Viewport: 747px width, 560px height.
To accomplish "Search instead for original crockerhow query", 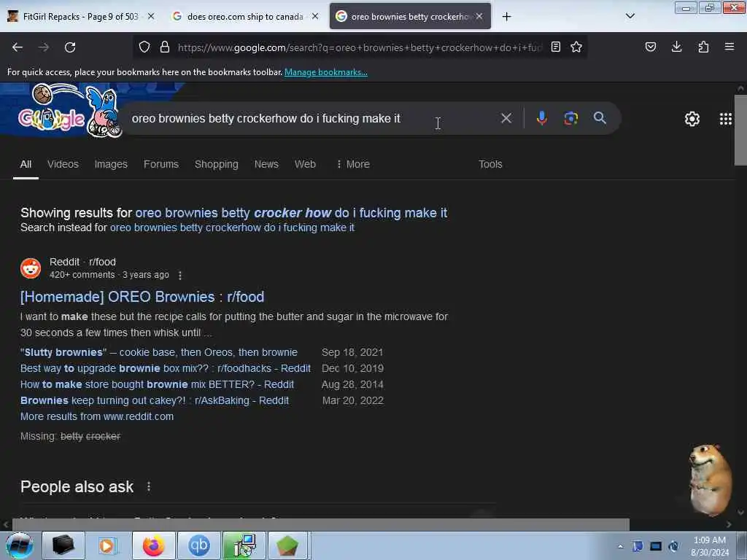I will [232, 227].
